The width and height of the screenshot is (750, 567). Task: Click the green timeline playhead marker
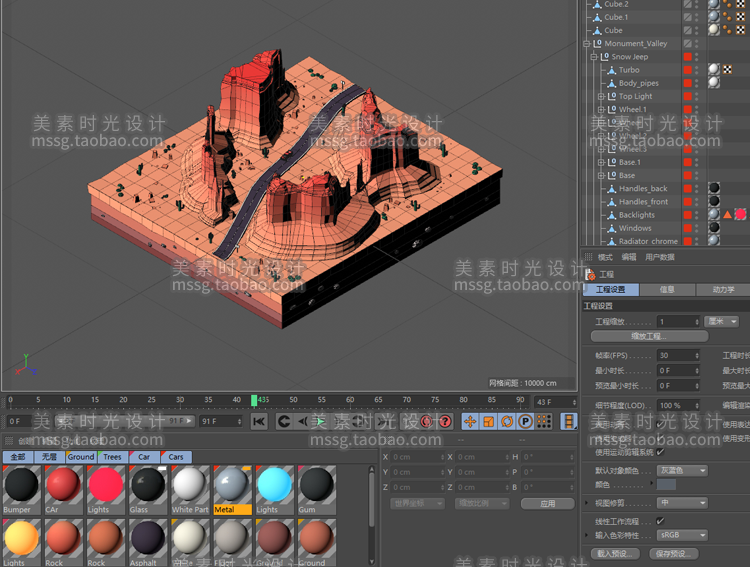point(254,400)
